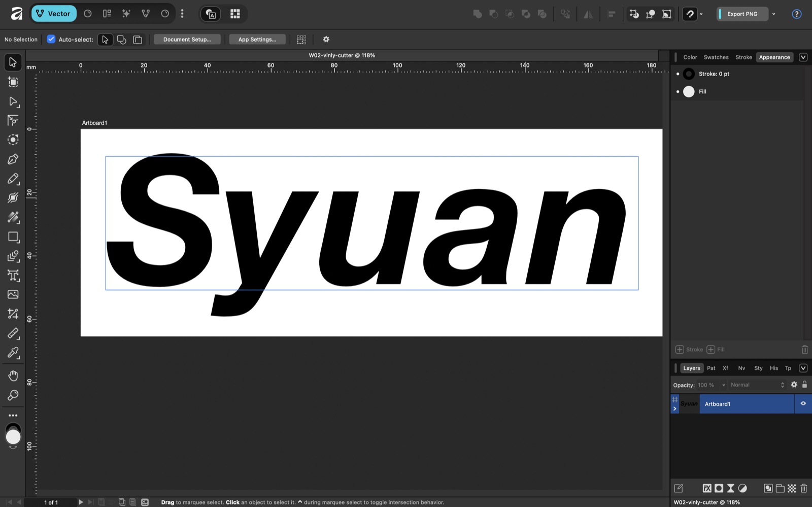The width and height of the screenshot is (812, 507).
Task: Hide the Artboard1 layer visibility
Action: coord(803,403)
